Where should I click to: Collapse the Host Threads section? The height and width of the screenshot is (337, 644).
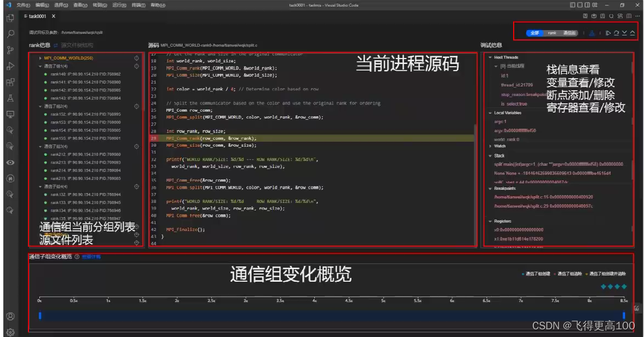coord(490,57)
